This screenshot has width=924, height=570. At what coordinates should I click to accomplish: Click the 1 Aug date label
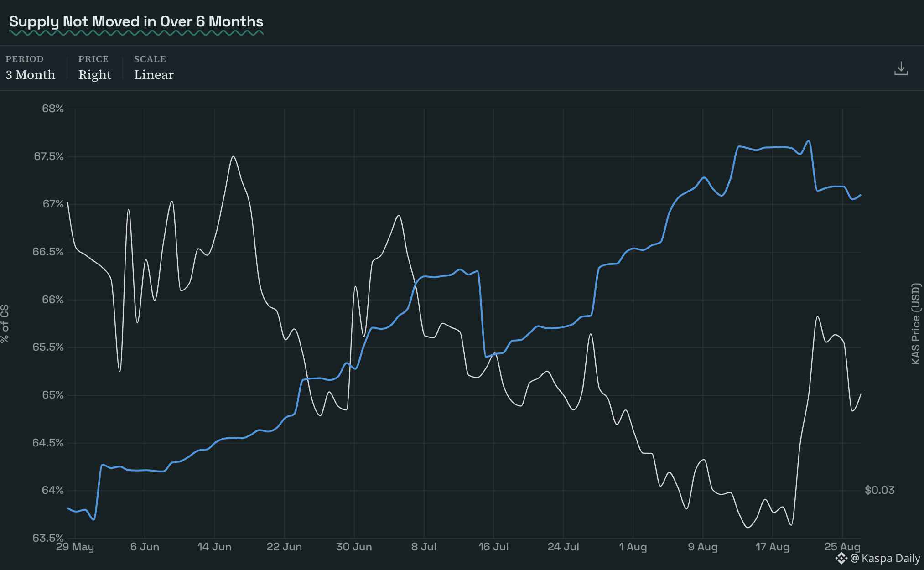pyautogui.click(x=633, y=547)
